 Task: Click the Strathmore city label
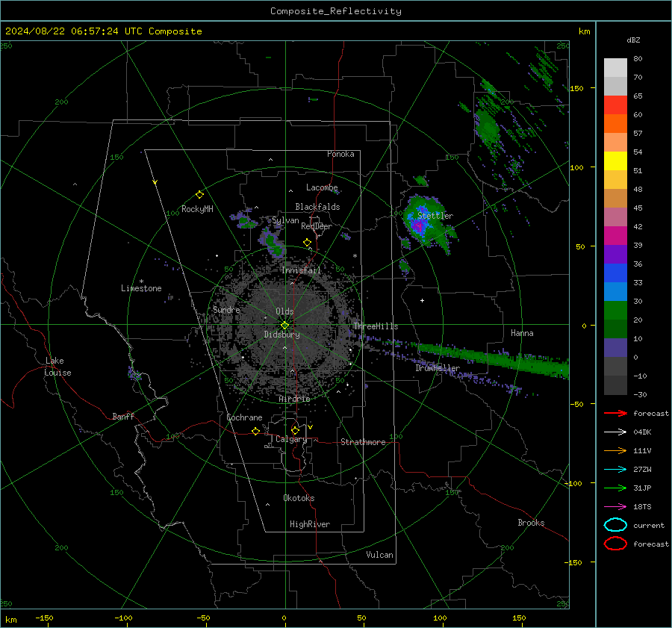click(x=363, y=442)
